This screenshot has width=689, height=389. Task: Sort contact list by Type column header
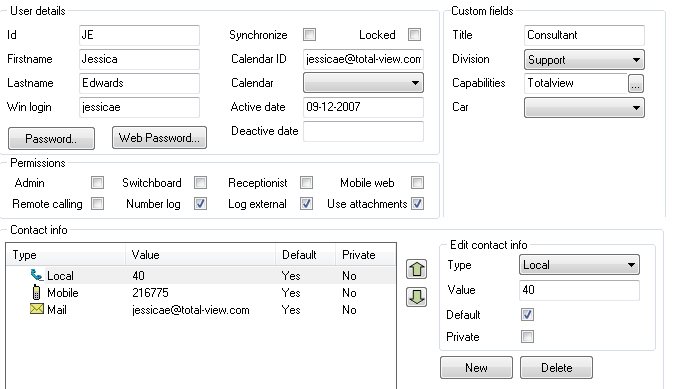[66, 255]
